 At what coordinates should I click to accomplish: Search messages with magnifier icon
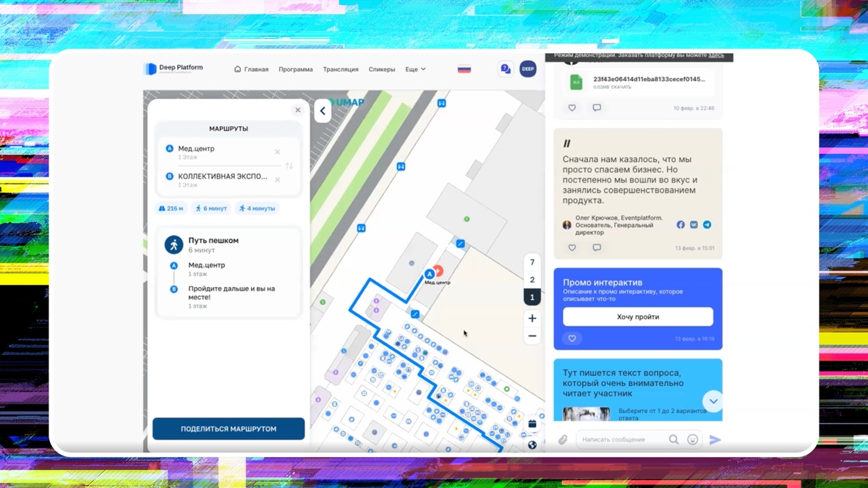click(x=673, y=440)
